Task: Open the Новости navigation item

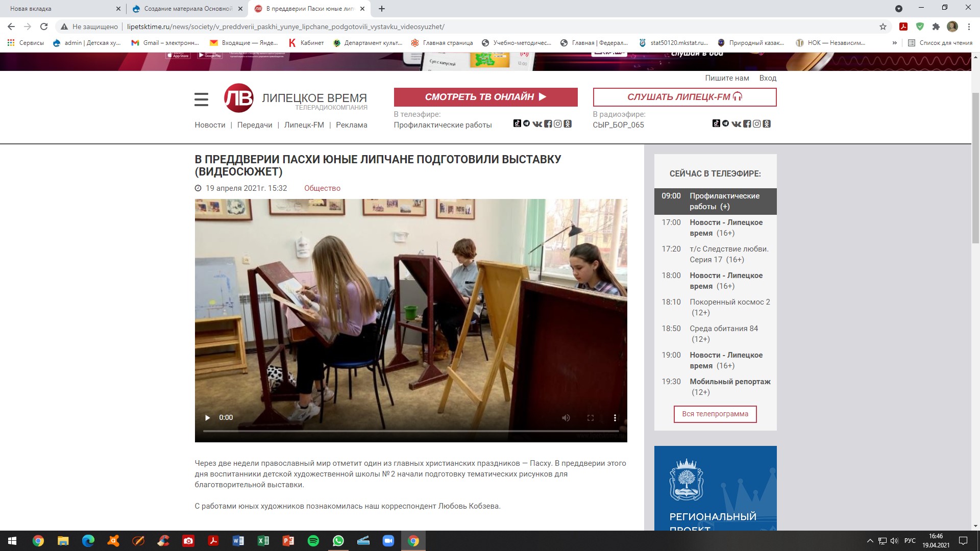Action: point(210,125)
